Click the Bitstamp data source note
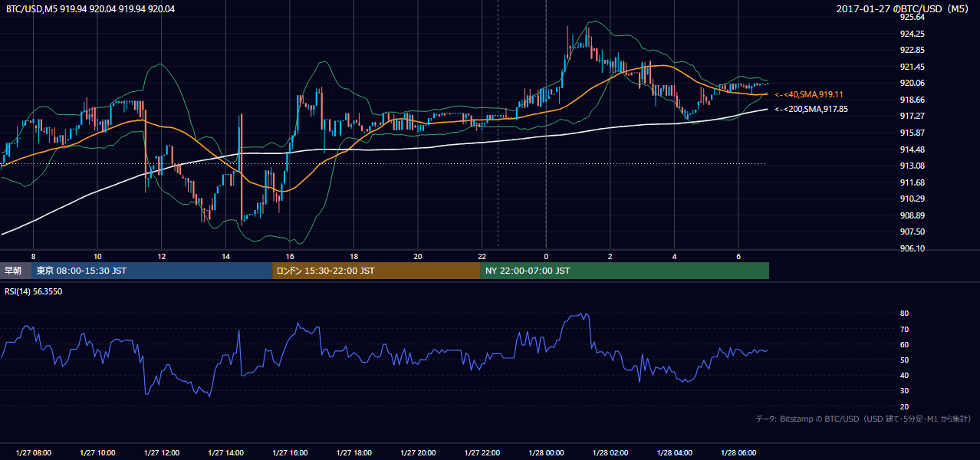 point(863,419)
